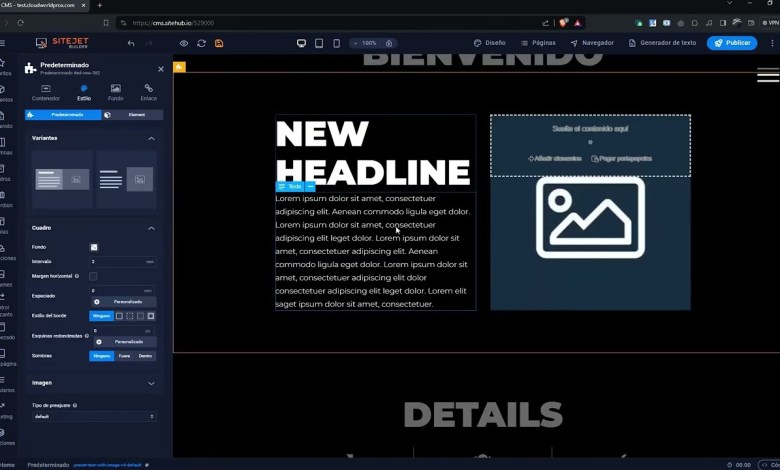The width and height of the screenshot is (780, 470).
Task: Close the Predeterminado panel
Action: pos(161,69)
